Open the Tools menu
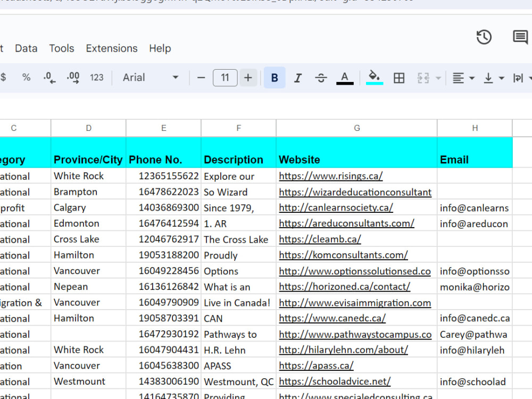 coord(61,48)
